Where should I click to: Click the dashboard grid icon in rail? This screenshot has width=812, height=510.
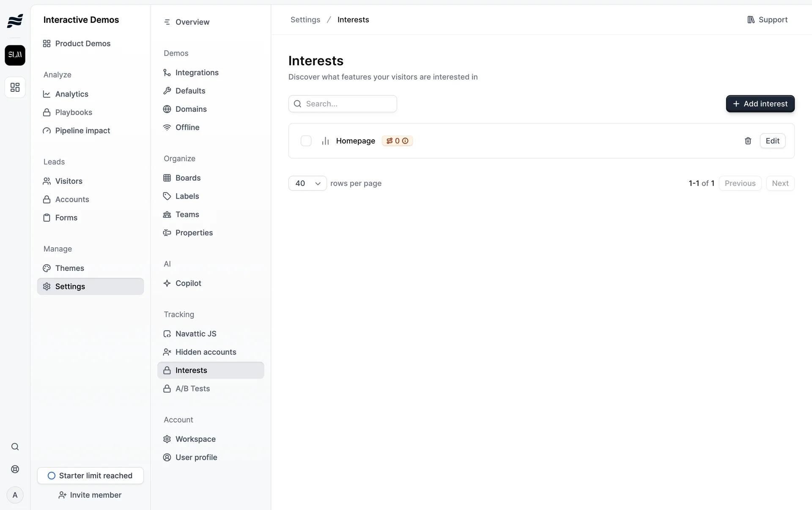pyautogui.click(x=15, y=87)
